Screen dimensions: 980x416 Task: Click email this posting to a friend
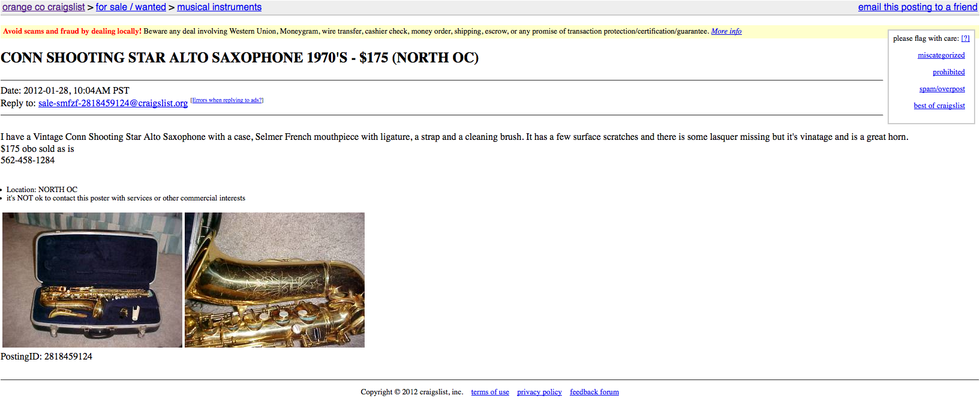[918, 7]
